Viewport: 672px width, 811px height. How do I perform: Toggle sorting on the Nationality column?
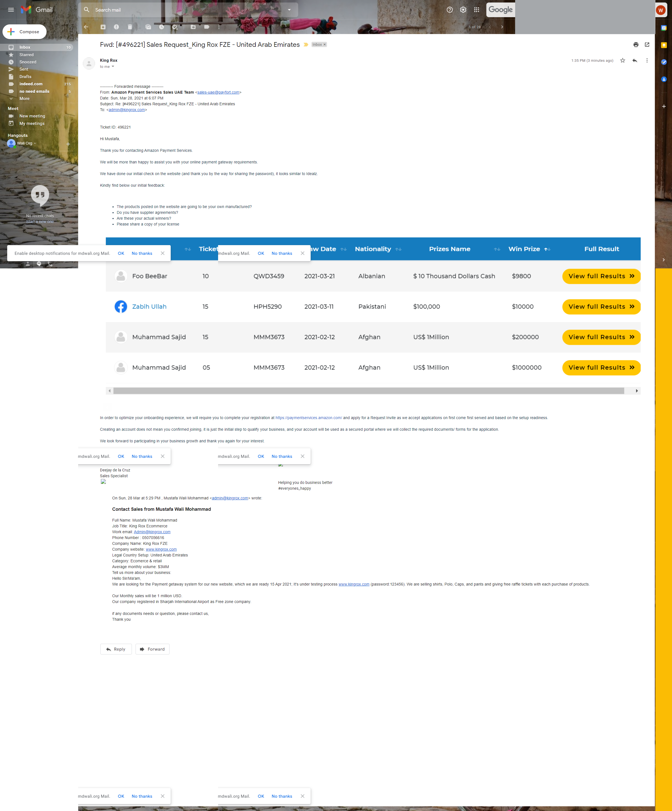(x=398, y=250)
